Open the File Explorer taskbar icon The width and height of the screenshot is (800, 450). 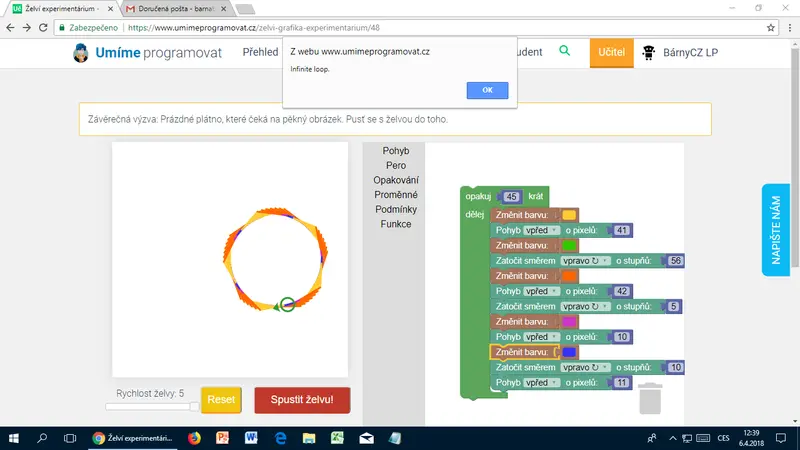309,438
